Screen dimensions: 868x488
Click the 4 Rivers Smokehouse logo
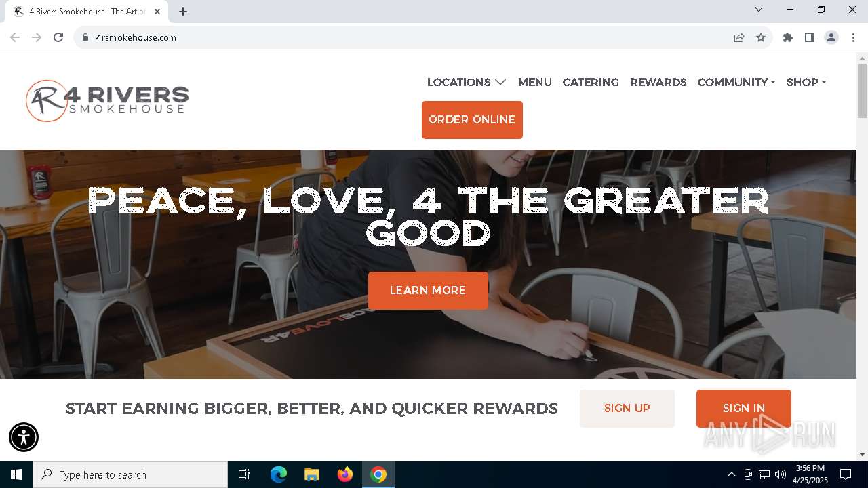[107, 101]
